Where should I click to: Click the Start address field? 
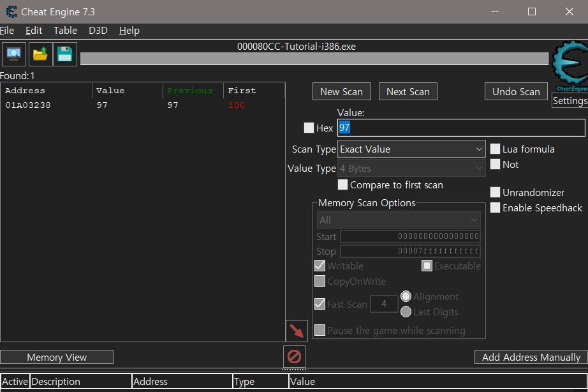click(410, 236)
